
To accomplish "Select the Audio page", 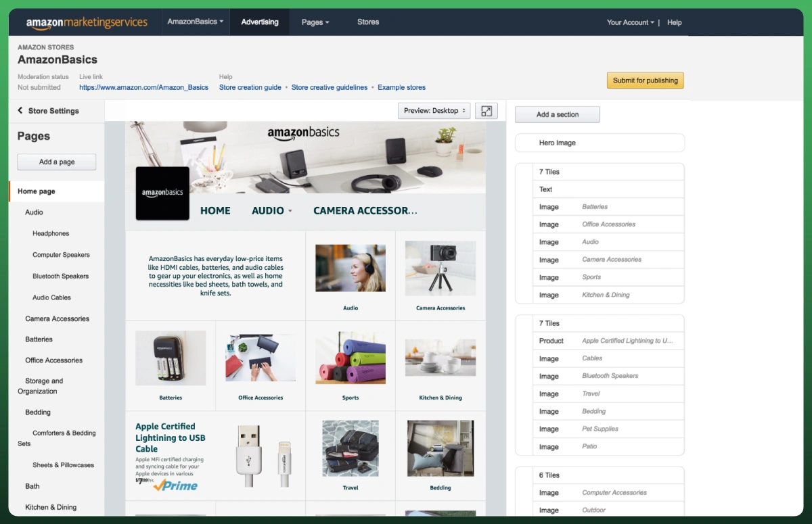I will 35,212.
